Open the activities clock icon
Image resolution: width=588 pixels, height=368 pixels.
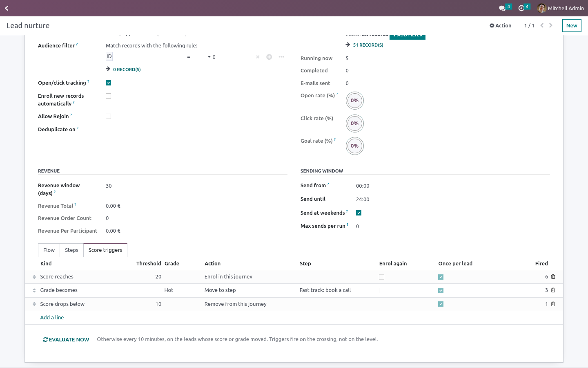point(521,8)
